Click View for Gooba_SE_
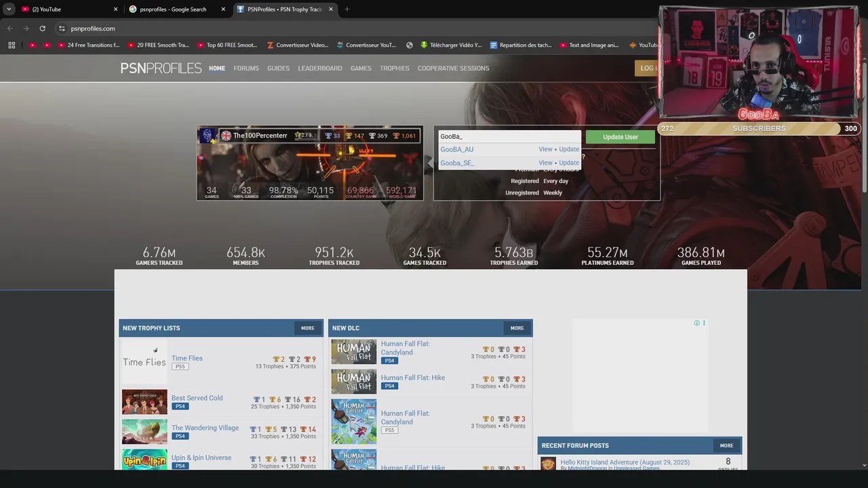The width and height of the screenshot is (868, 488). tap(545, 163)
